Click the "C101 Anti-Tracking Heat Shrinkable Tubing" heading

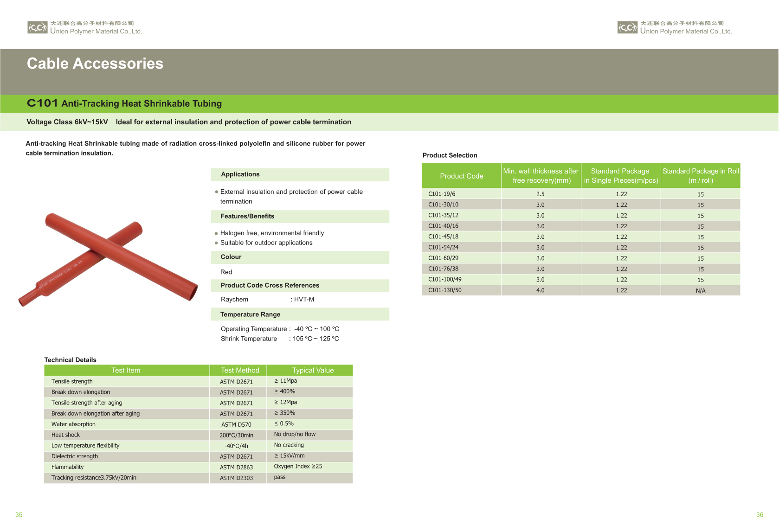click(x=124, y=103)
